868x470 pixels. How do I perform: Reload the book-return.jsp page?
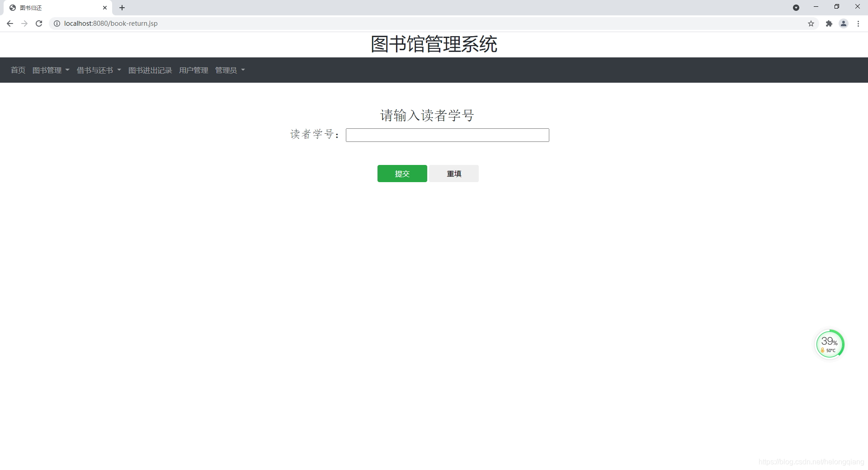(x=39, y=23)
